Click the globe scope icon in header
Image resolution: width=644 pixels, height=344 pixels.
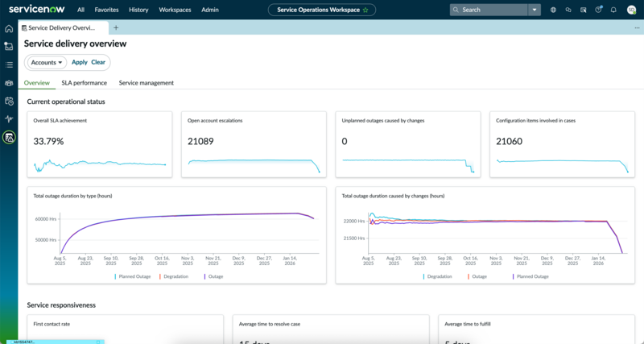[x=553, y=10]
